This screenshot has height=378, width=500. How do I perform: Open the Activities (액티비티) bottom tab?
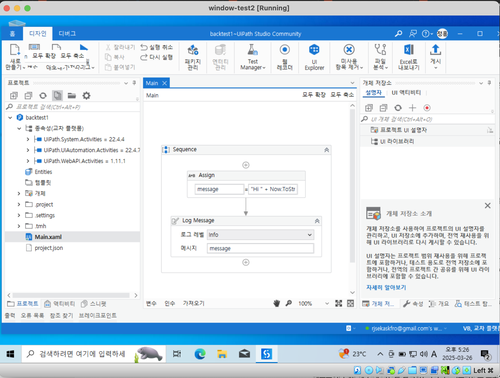click(x=60, y=304)
